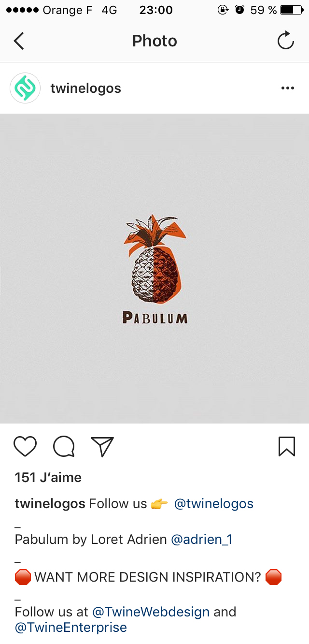
Task: Tap the bold twinelogos caption username
Action: [x=50, y=504]
